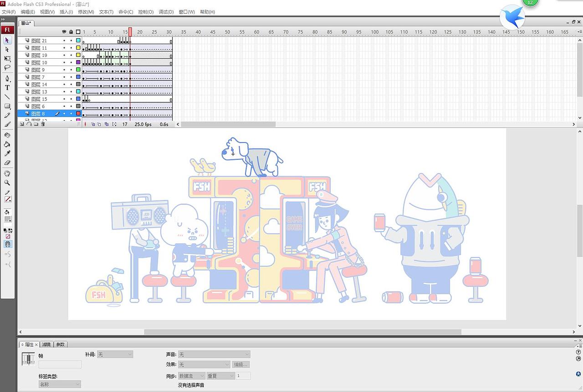583x392 pixels.
Task: Choose the Paint Bucket tool
Action: (7, 144)
